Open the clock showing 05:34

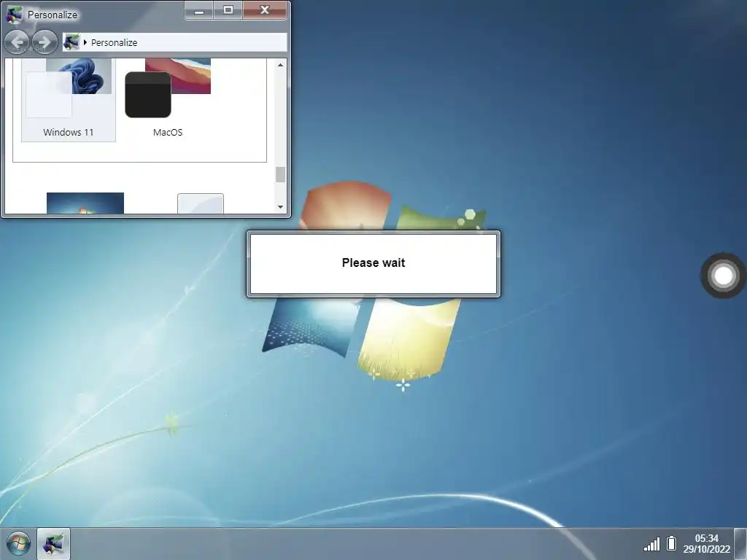click(706, 543)
